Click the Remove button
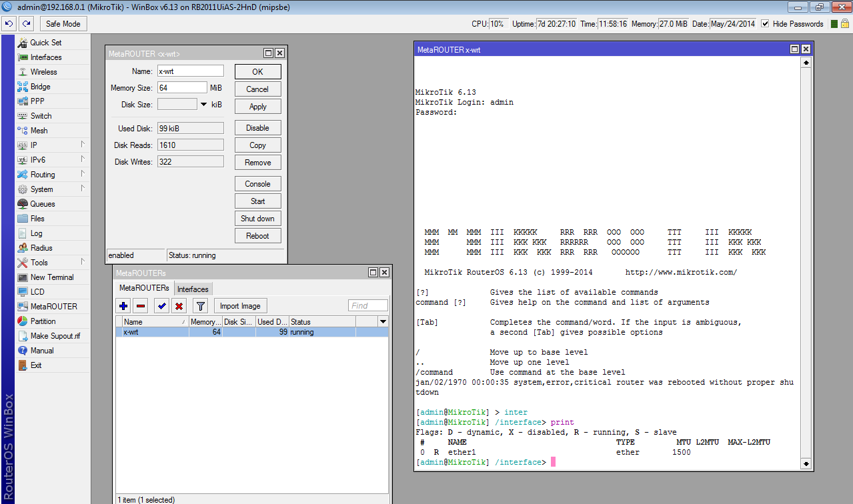The width and height of the screenshot is (853, 504). pos(258,163)
